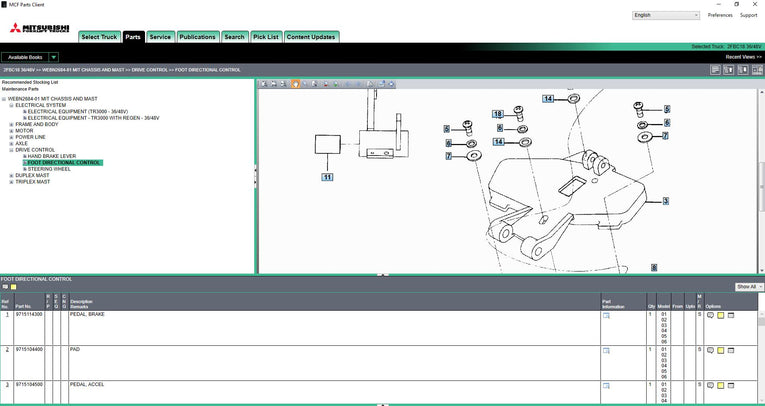Viewport: 765px width, 406px height.
Task: Click the yellow flag box for PEDAL, BRAKE
Action: pyautogui.click(x=720, y=315)
